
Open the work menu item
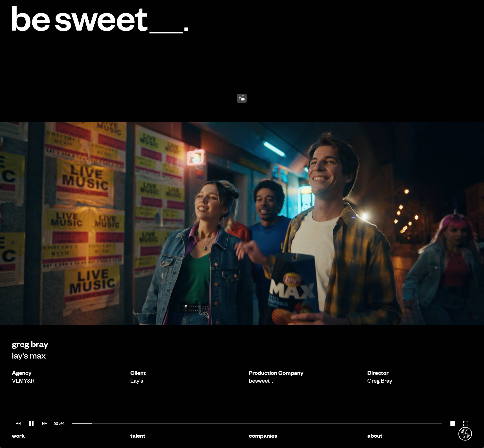pyautogui.click(x=18, y=436)
